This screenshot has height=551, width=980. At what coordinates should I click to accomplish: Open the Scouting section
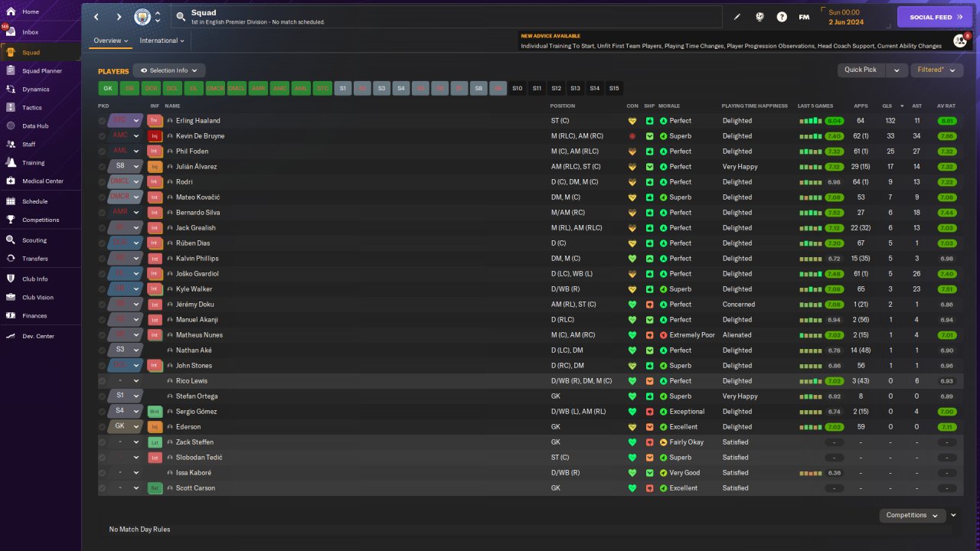click(x=34, y=240)
